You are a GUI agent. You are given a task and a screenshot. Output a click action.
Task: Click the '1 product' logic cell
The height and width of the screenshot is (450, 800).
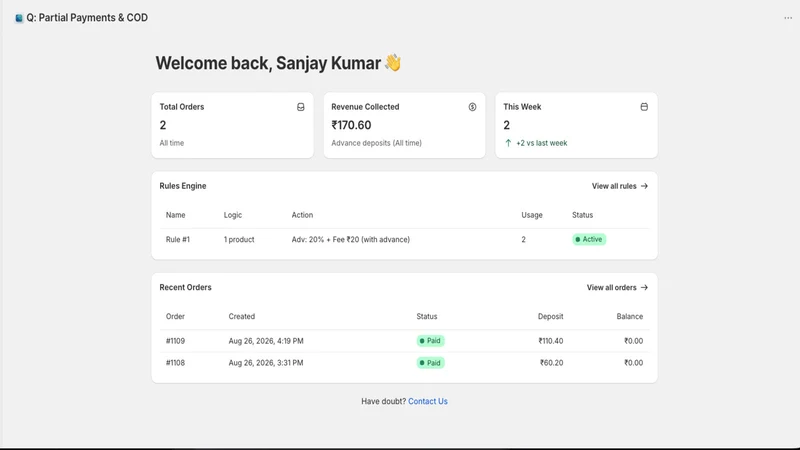pos(239,239)
